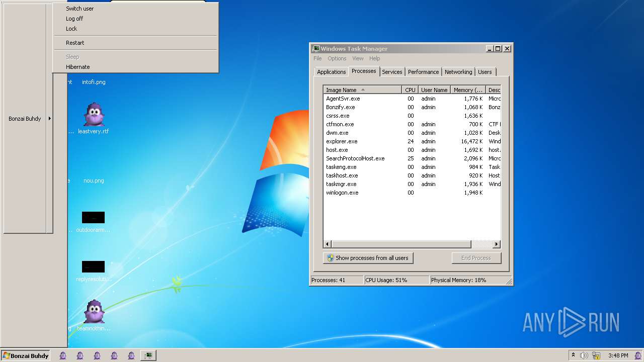Click the shield icon on Show processes button

[331, 258]
